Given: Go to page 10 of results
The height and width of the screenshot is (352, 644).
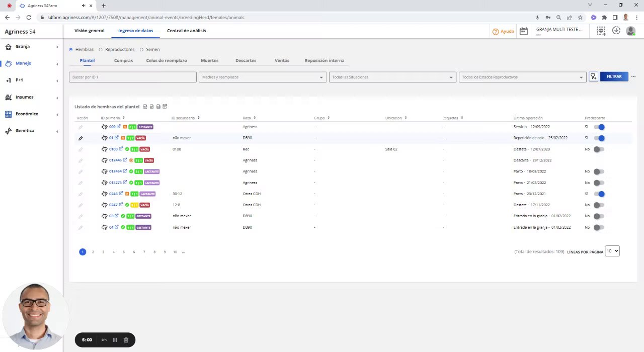Looking at the screenshot, I should pos(175,252).
